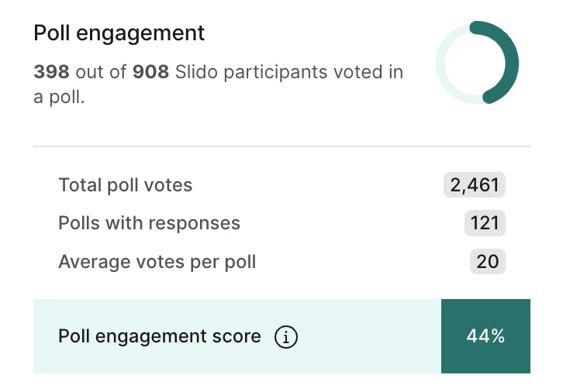This screenshot has width=563, height=392.
Task: Click the Poll engagement score label
Action: [x=159, y=337]
